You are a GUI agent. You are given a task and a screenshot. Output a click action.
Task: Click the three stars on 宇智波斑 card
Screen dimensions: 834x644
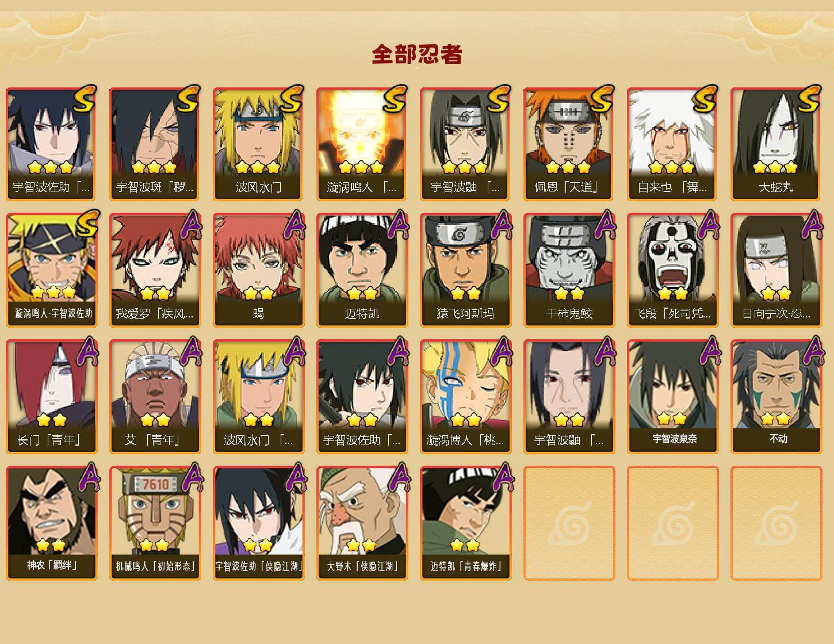click(154, 167)
